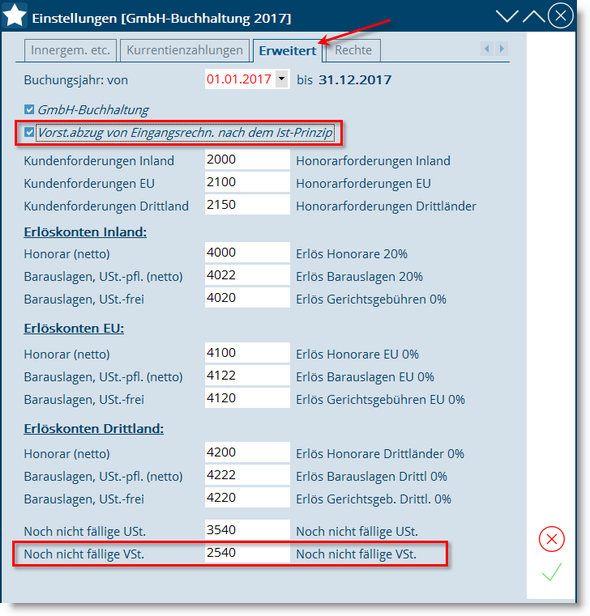The height and width of the screenshot is (616, 590).
Task: Click the red circled X cancel icon
Action: point(551,539)
